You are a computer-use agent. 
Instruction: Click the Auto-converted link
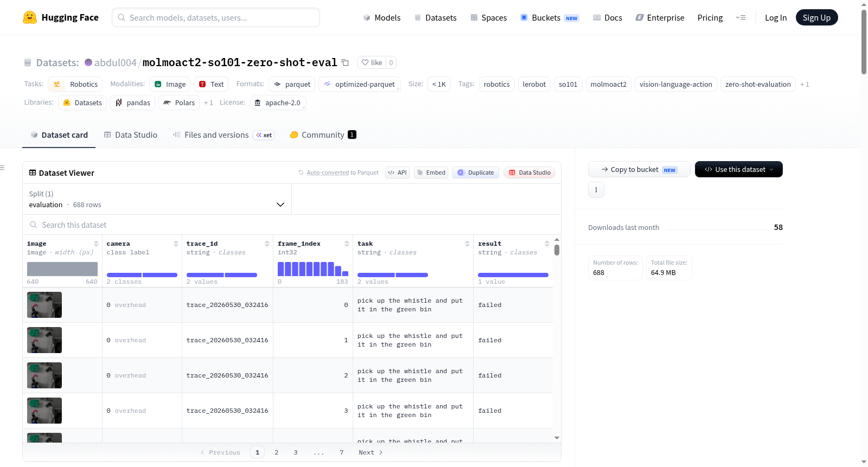click(328, 172)
